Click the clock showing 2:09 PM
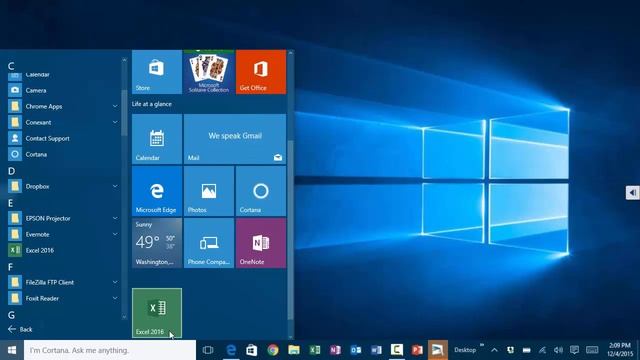The image size is (640, 360). [x=619, y=350]
